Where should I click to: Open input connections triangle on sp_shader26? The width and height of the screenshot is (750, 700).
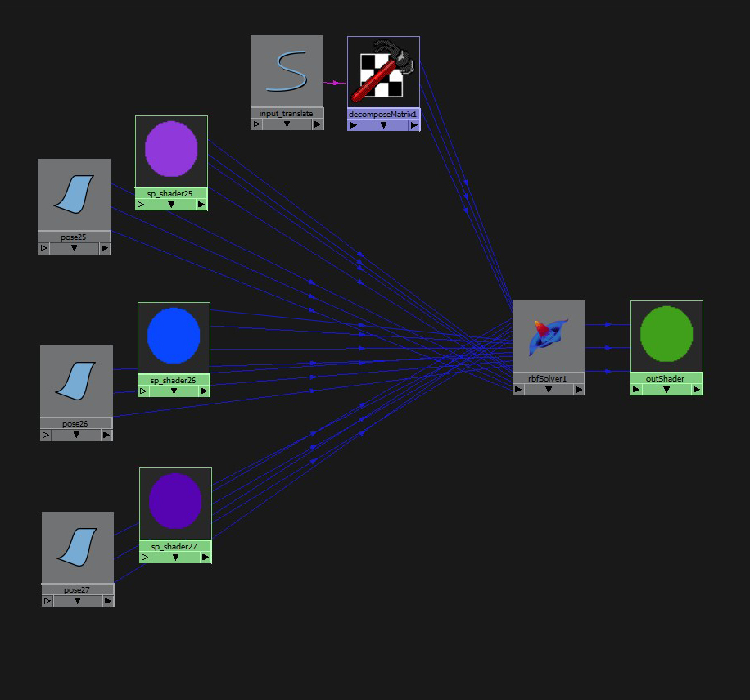[143, 391]
